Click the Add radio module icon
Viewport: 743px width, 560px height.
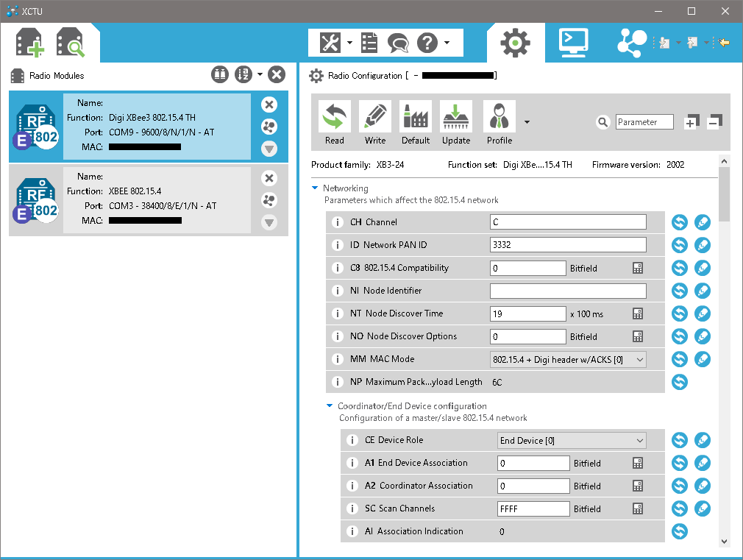click(30, 43)
